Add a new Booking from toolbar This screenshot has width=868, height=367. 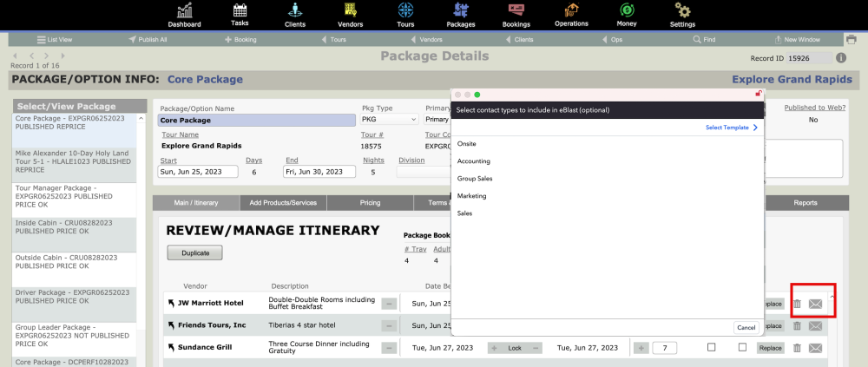(240, 39)
